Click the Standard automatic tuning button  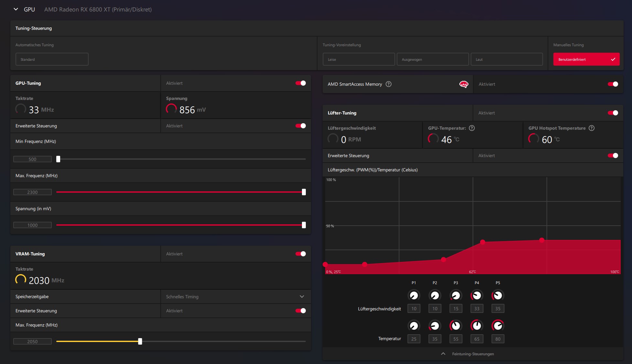coord(52,59)
